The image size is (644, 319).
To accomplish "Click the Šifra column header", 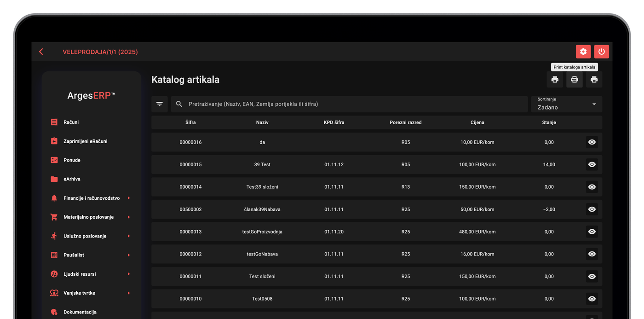I will [190, 122].
